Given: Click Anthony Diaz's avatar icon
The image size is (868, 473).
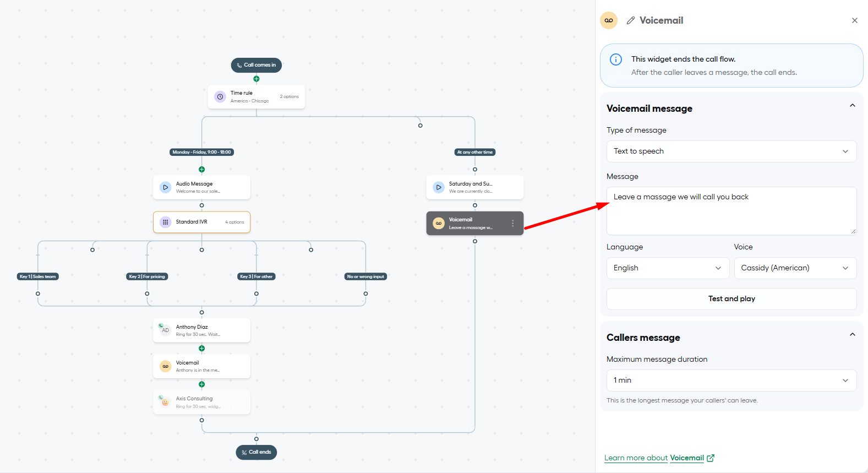Looking at the screenshot, I should tap(165, 329).
